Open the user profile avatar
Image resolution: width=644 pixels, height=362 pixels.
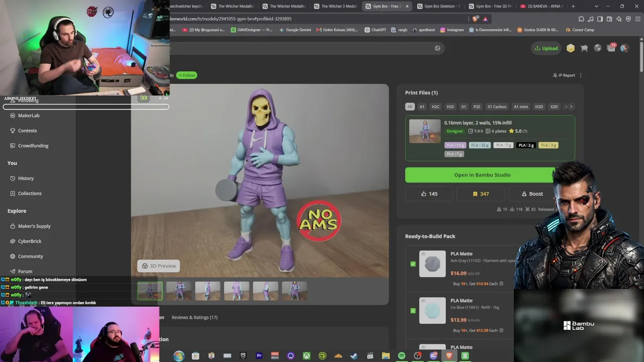(x=624, y=48)
